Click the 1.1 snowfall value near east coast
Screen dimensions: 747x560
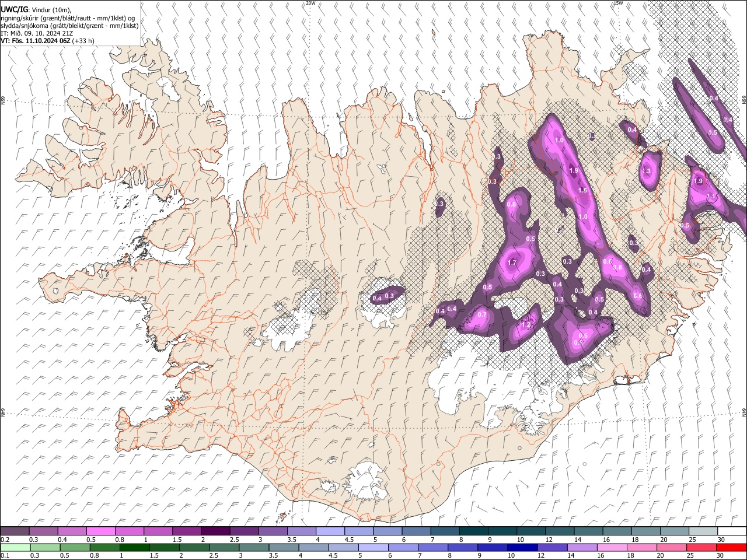pos(711,197)
